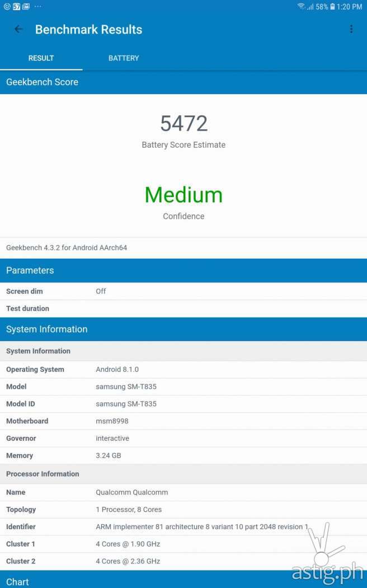Tap the Android 8.1.0 value
367x588 pixels.
click(x=117, y=370)
